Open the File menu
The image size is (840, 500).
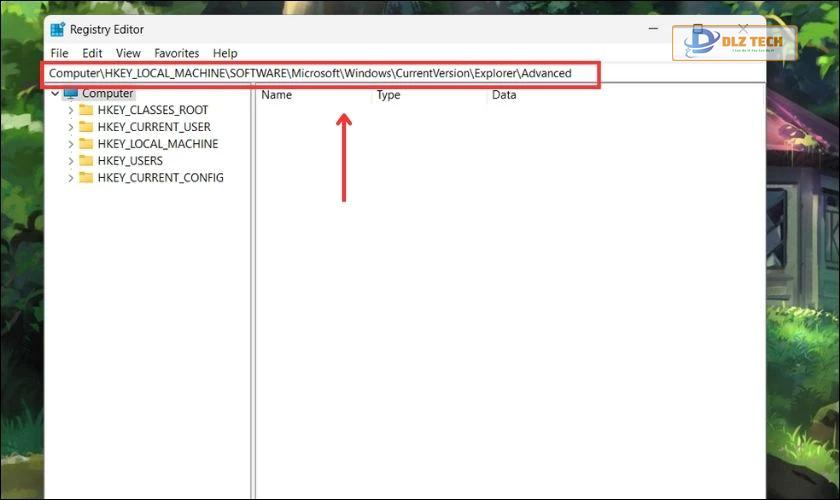coord(59,53)
